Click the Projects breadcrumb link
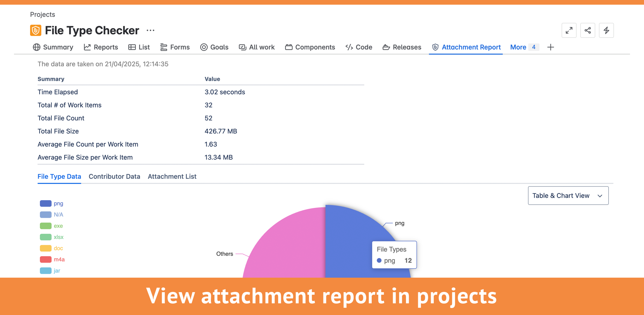 42,14
